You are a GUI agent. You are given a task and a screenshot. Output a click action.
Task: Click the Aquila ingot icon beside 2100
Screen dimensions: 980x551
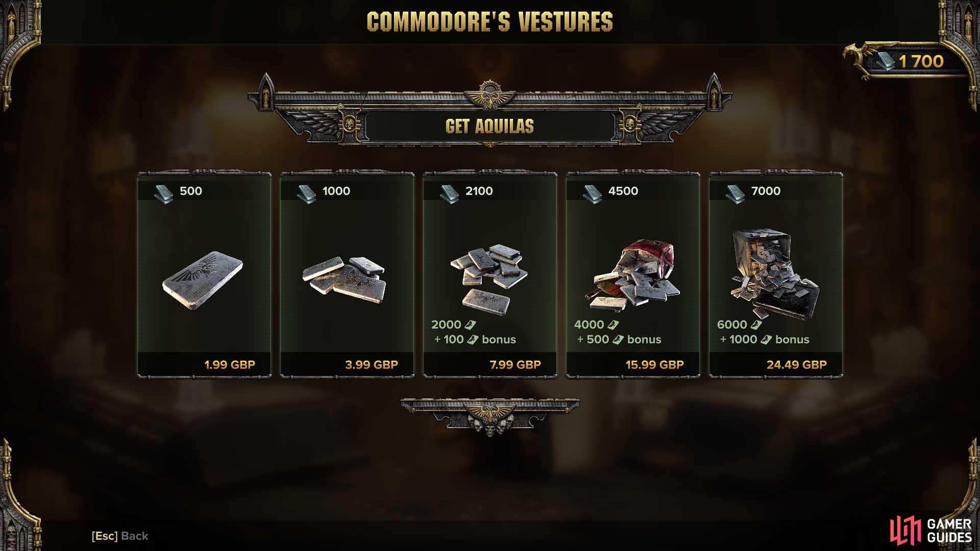[450, 194]
